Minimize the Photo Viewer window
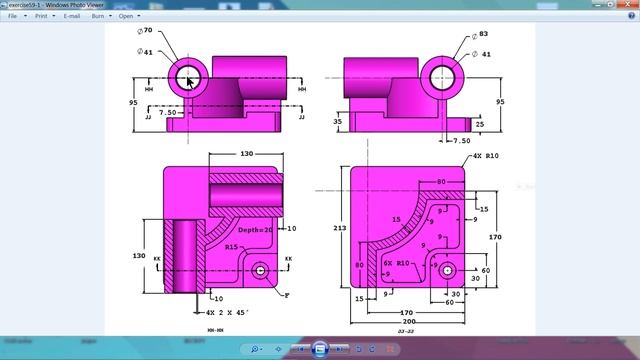 (x=598, y=4)
